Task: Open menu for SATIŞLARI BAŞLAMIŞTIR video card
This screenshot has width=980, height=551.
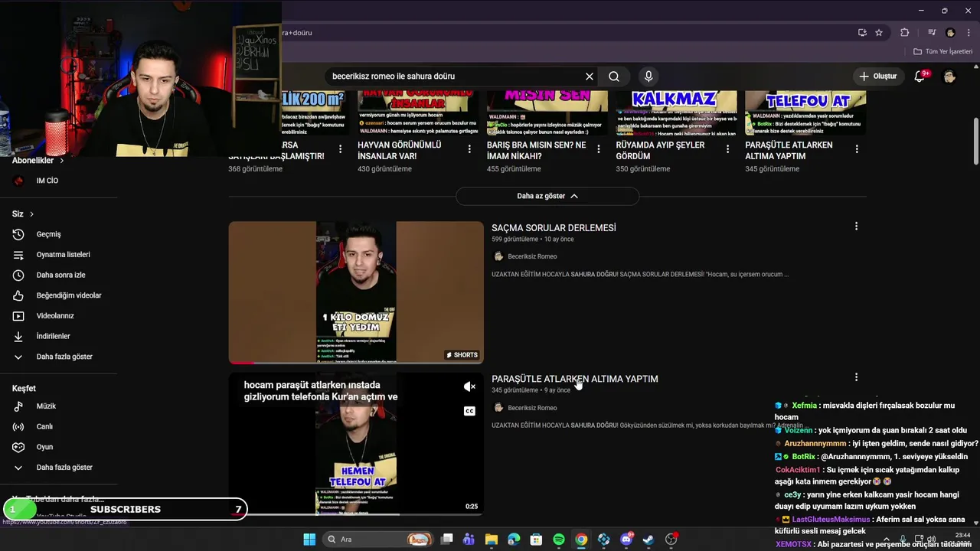Action: (341, 149)
